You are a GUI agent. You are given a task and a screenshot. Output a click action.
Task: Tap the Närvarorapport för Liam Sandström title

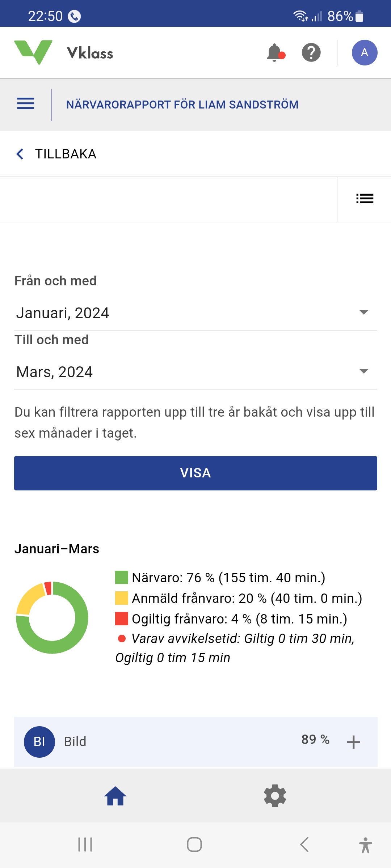(182, 105)
